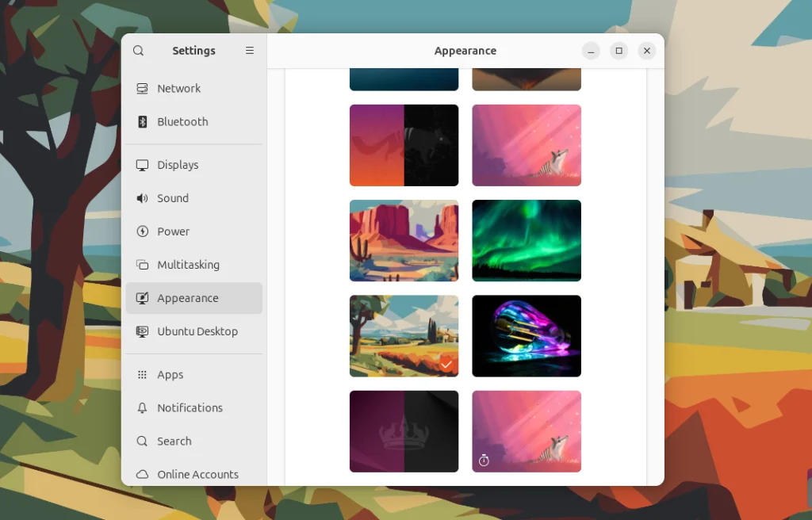This screenshot has height=520, width=812.
Task: Click the Sound speaker icon
Action: [144, 198]
